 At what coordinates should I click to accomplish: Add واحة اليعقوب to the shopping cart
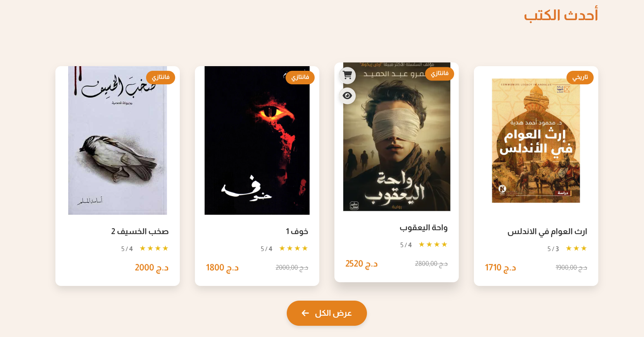347,75
